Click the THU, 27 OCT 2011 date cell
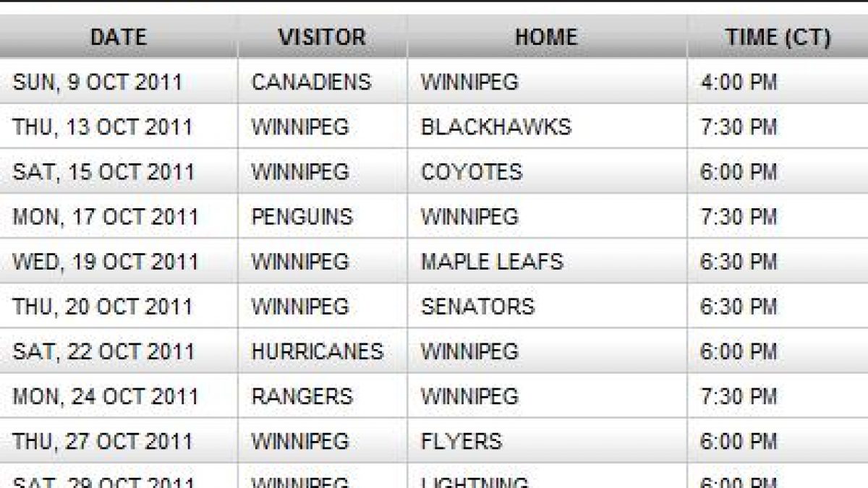 tap(103, 441)
